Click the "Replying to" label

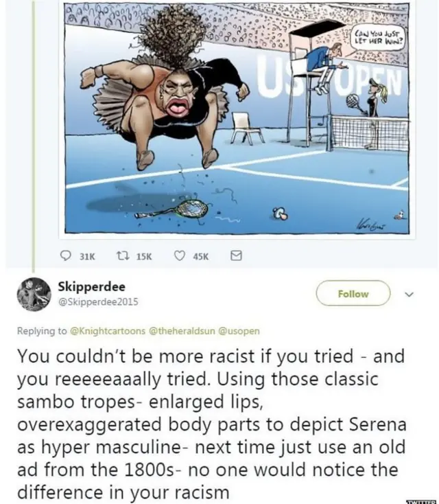coord(42,331)
